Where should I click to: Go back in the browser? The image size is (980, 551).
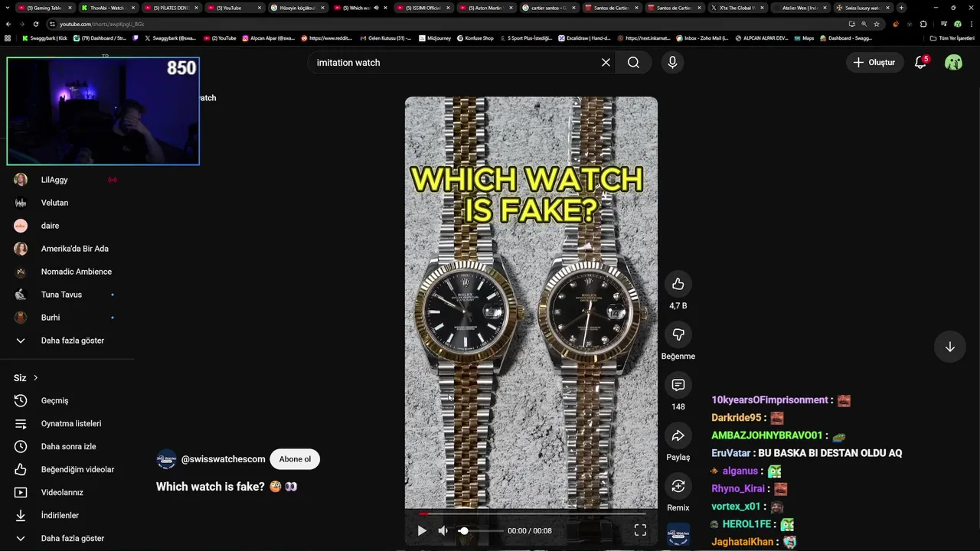8,24
